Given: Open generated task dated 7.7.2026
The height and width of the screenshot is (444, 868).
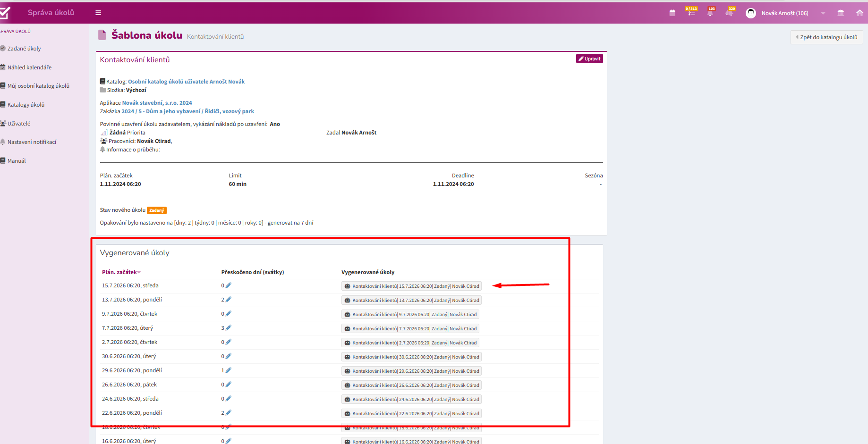Looking at the screenshot, I should click(410, 328).
